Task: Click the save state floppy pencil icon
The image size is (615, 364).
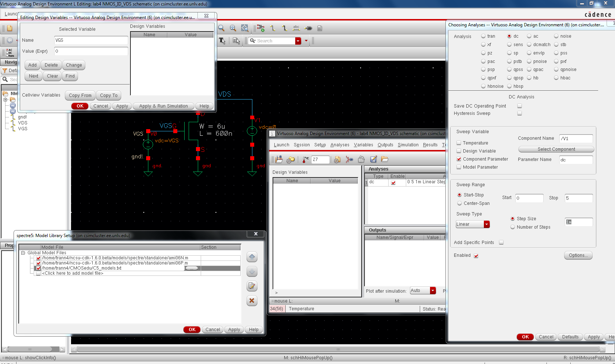Action: [x=373, y=160]
